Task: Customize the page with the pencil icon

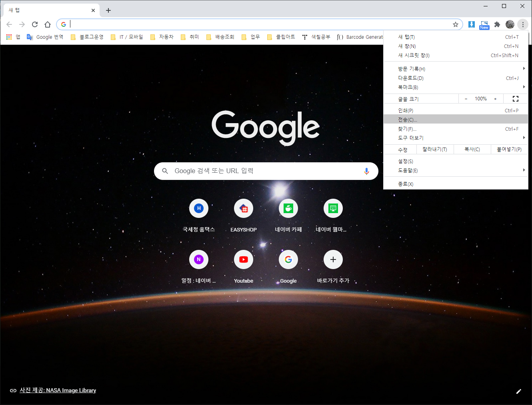Action: click(x=519, y=391)
